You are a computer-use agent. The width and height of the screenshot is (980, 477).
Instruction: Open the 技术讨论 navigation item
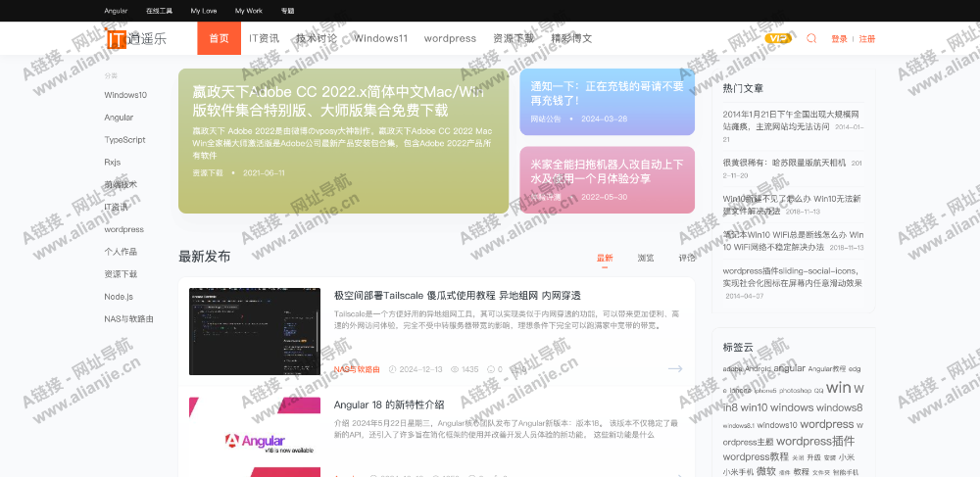coord(317,38)
